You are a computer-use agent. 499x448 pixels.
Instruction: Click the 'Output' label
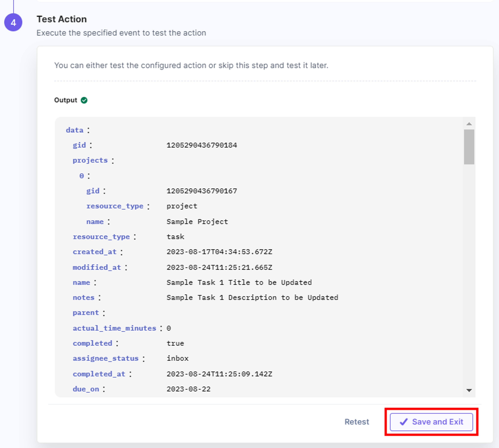pos(65,100)
